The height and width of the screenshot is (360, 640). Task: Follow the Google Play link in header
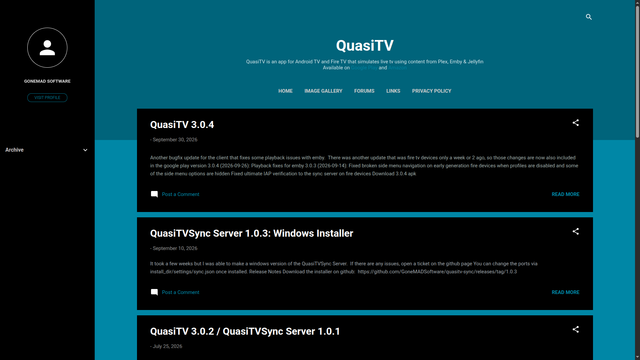point(364,68)
